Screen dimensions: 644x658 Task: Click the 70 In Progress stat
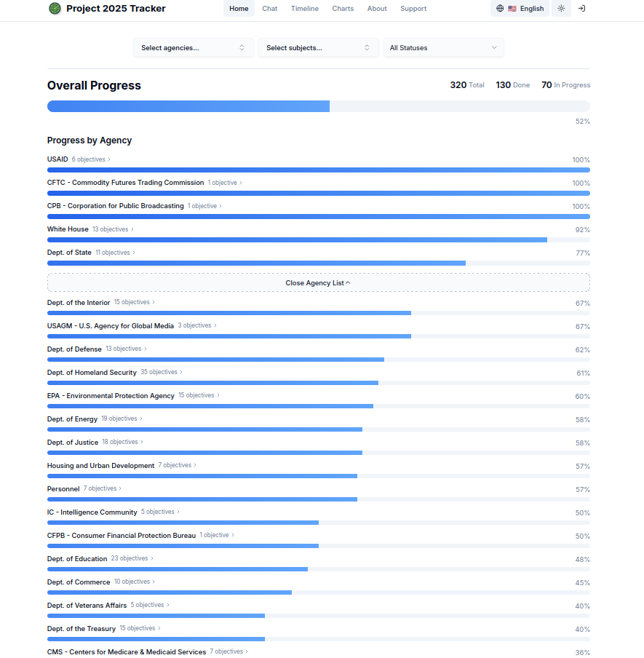click(565, 85)
